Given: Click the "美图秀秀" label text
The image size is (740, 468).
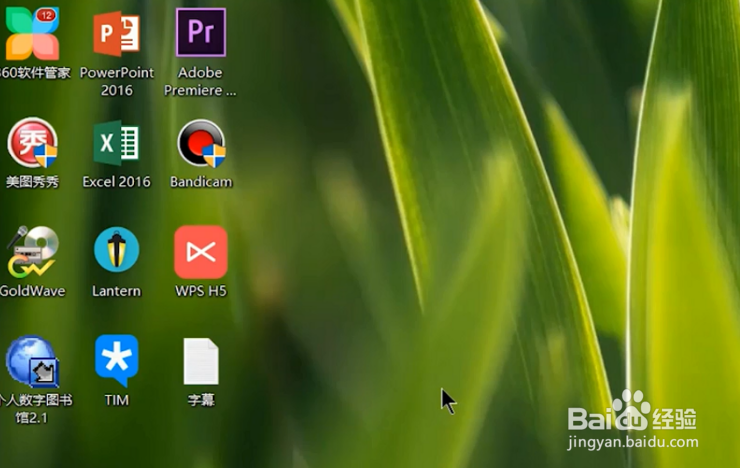Looking at the screenshot, I should pyautogui.click(x=32, y=182).
